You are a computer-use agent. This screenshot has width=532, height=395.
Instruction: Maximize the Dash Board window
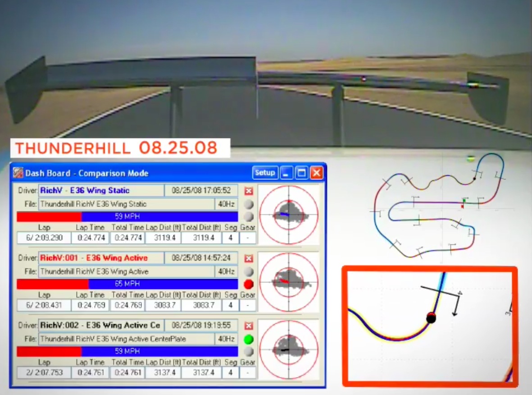[x=301, y=173]
